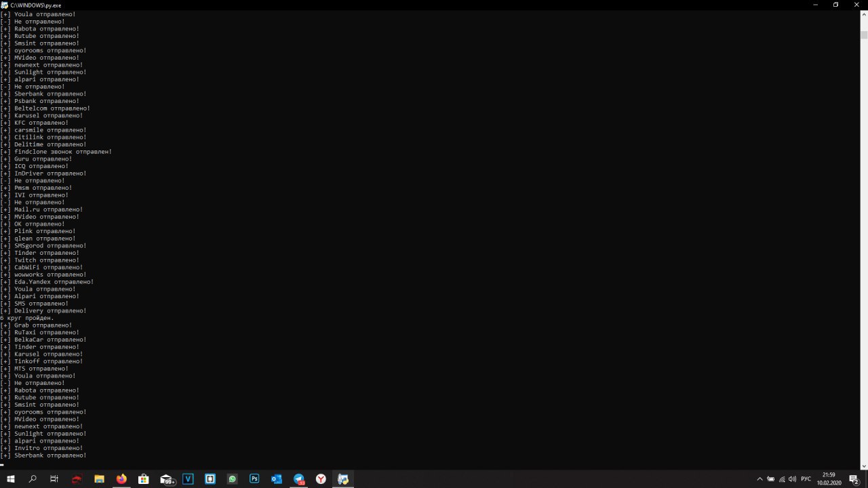
Task: Launch Photoshop from the taskbar
Action: click(254, 479)
